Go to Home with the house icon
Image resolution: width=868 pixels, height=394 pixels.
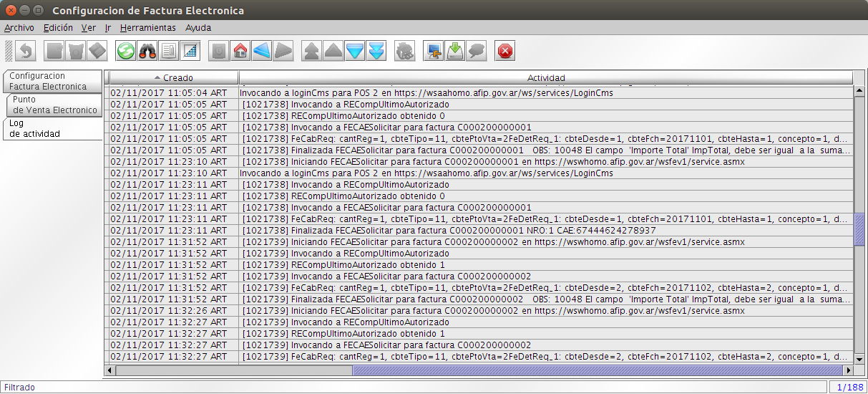[240, 51]
